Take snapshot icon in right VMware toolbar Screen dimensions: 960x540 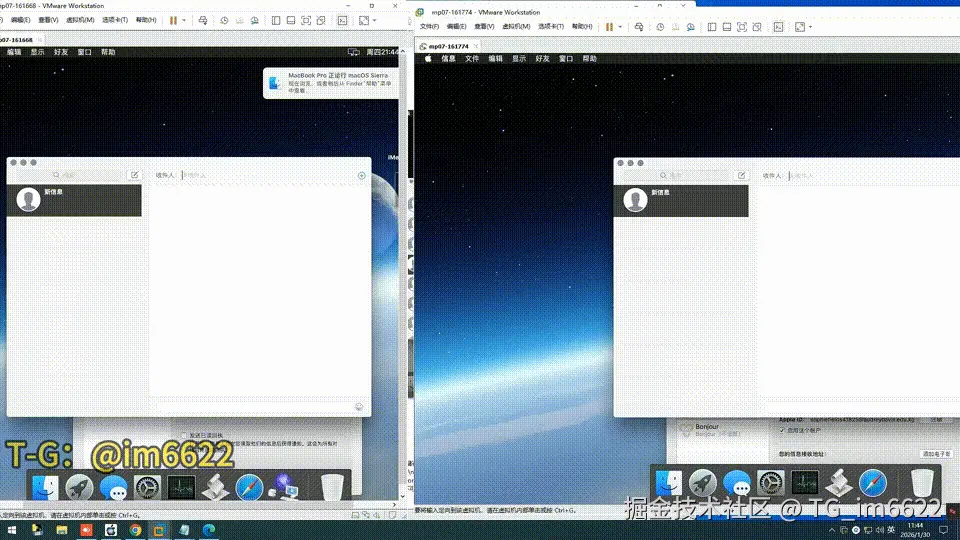pos(660,27)
